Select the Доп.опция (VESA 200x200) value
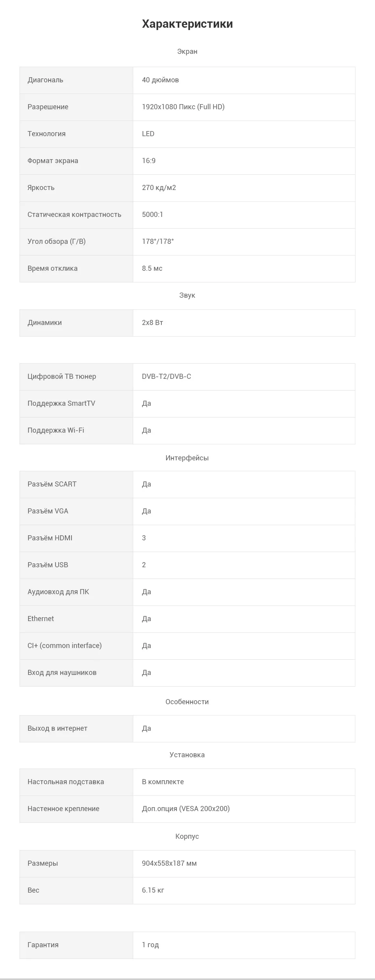The height and width of the screenshot is (980, 375). 186,809
